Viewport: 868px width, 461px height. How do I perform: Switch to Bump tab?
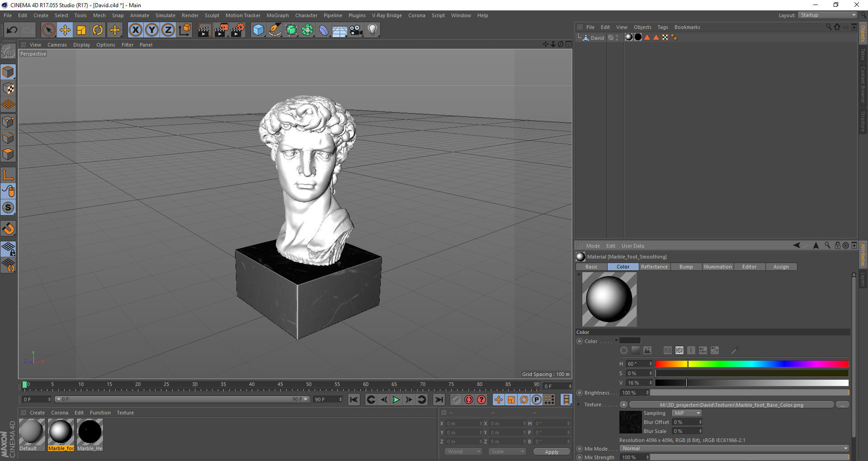[x=686, y=267]
